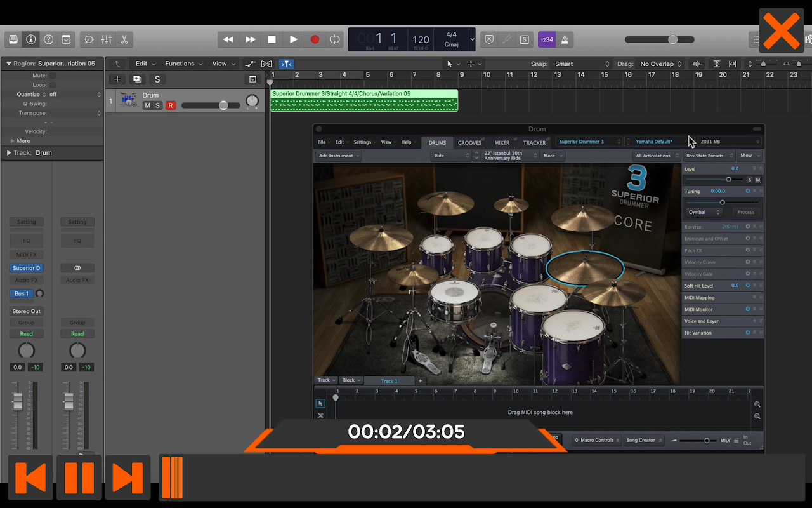The width and height of the screenshot is (812, 508).
Task: Open the Add Instrument dropdown
Action: 339,156
